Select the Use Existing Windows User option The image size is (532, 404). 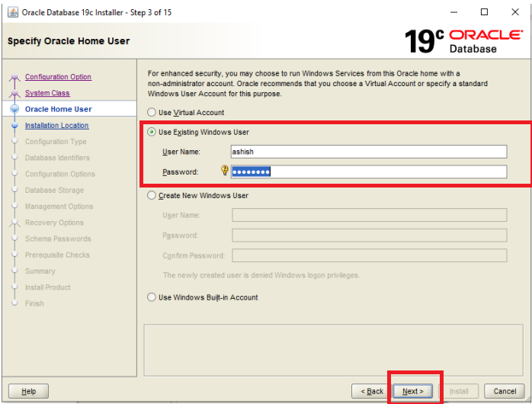[152, 133]
